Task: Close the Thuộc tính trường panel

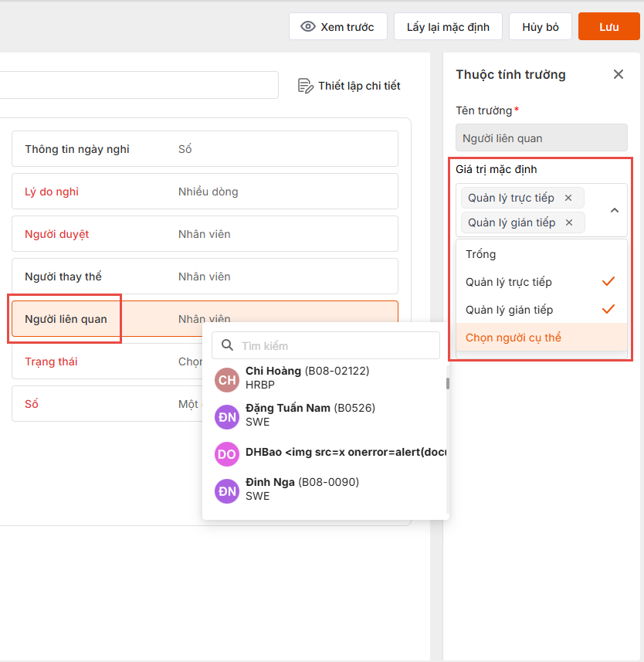Action: [618, 74]
